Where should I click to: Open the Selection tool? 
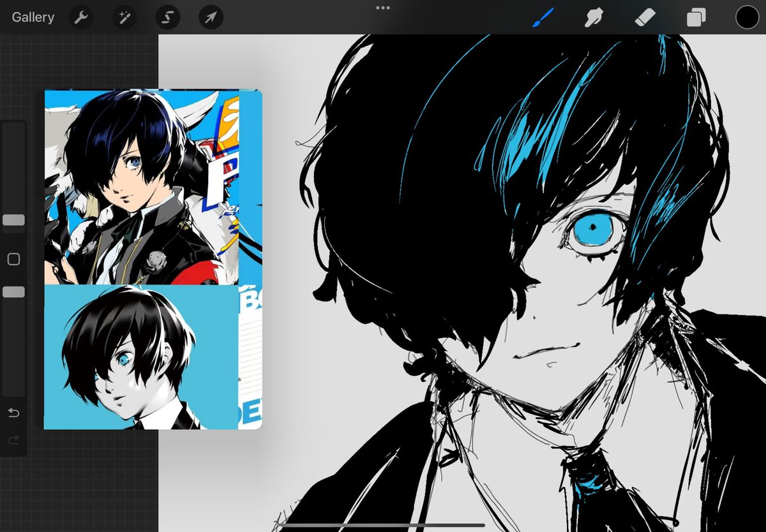pos(167,18)
